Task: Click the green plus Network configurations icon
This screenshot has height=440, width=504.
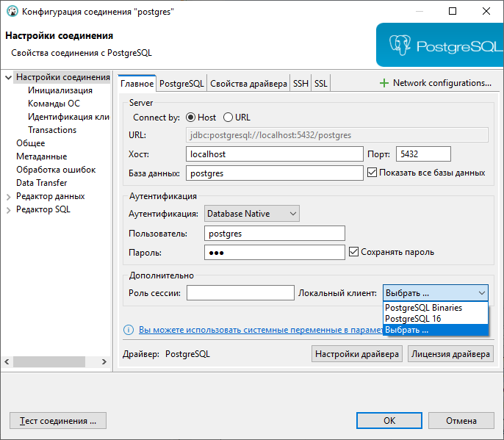Action: pos(384,83)
